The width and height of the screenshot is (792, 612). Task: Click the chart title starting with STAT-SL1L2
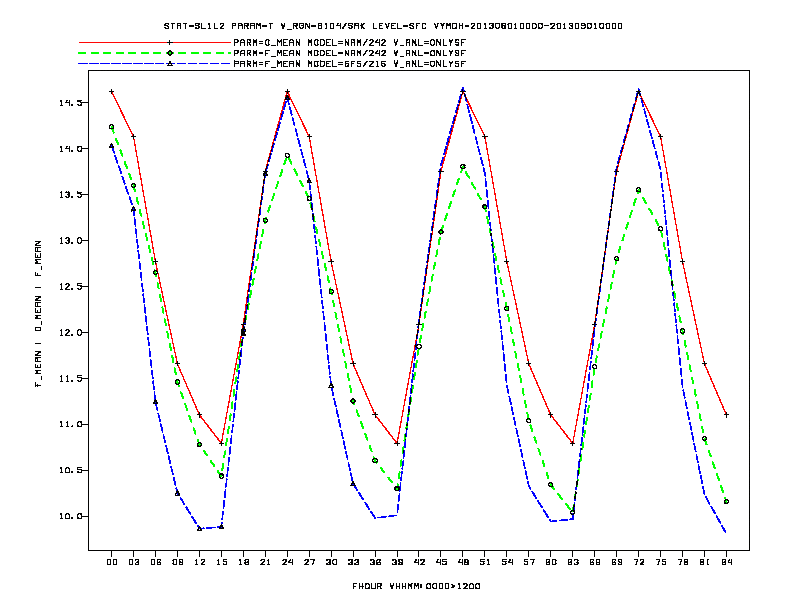(x=393, y=26)
